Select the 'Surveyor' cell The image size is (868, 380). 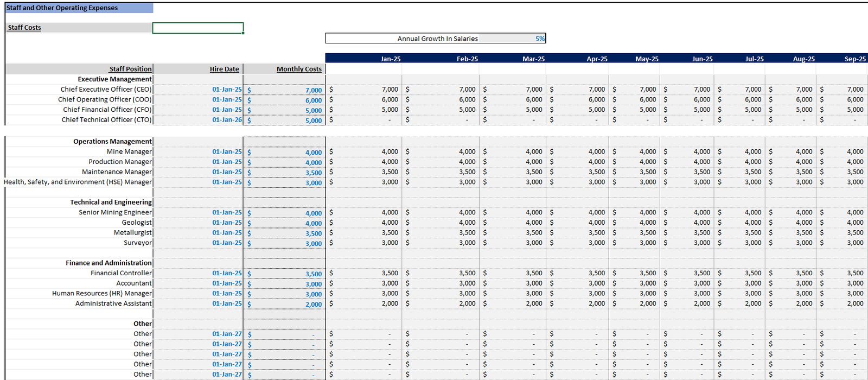[x=79, y=243]
